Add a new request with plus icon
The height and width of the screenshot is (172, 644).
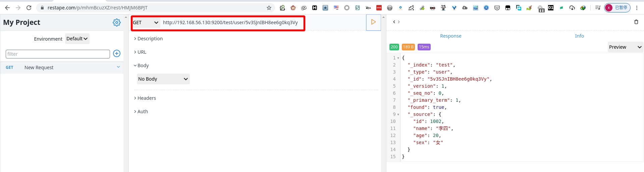[117, 53]
